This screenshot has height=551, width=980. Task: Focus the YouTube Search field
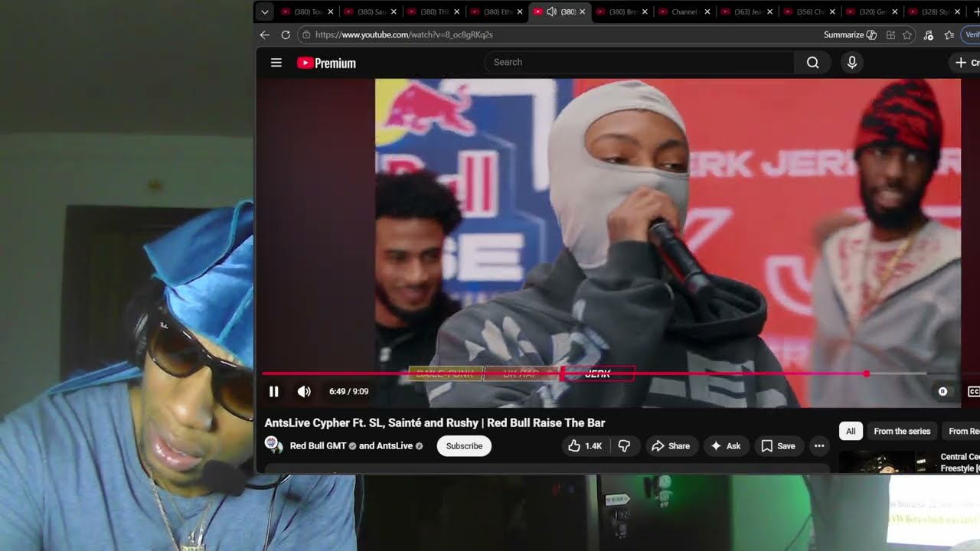(639, 62)
